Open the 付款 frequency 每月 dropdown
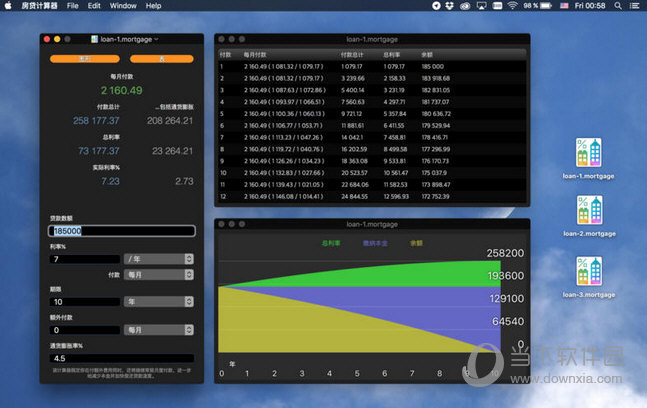Screen dimensions: 647x408 tap(159, 275)
